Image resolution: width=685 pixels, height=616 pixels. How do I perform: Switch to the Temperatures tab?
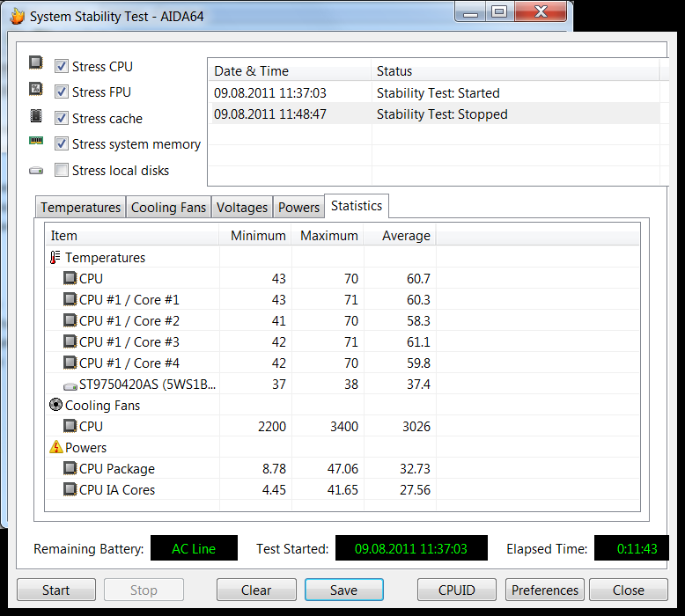(80, 208)
